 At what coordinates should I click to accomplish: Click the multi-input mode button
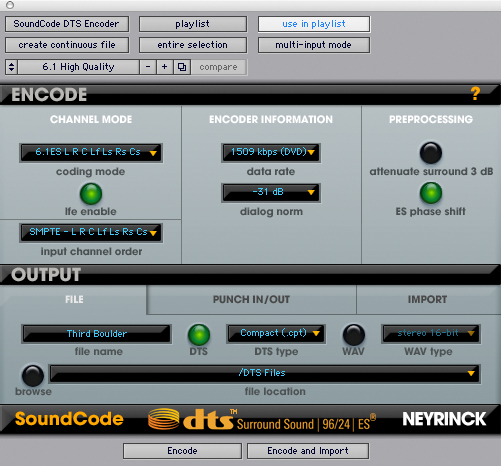314,45
